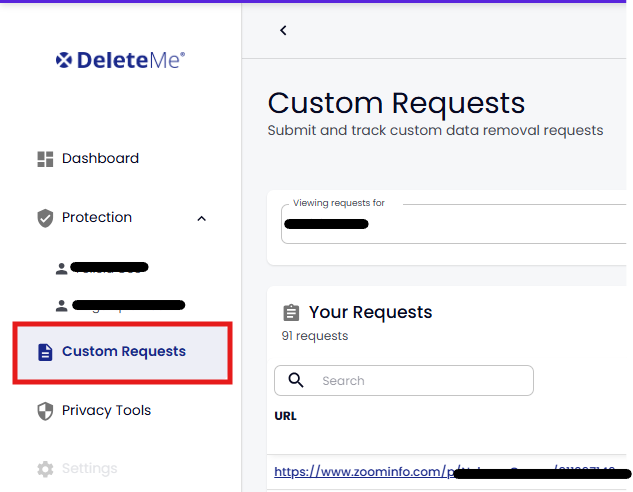Click the Settings gear icon

point(45,469)
